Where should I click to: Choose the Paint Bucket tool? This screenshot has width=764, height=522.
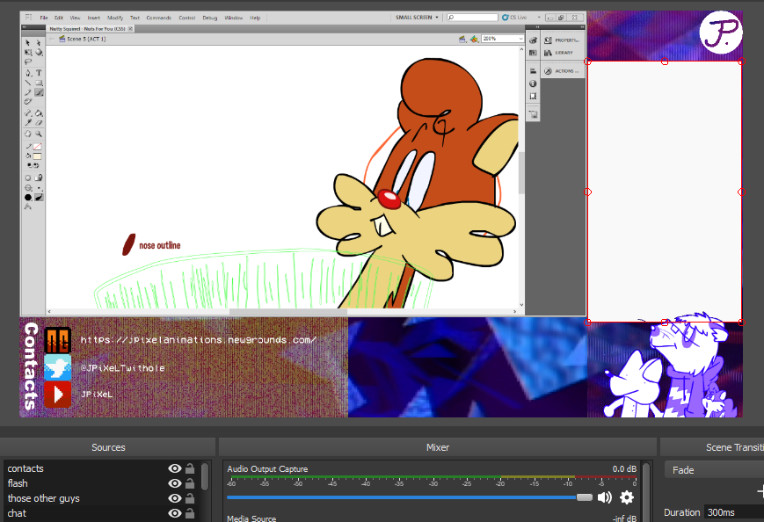click(39, 113)
